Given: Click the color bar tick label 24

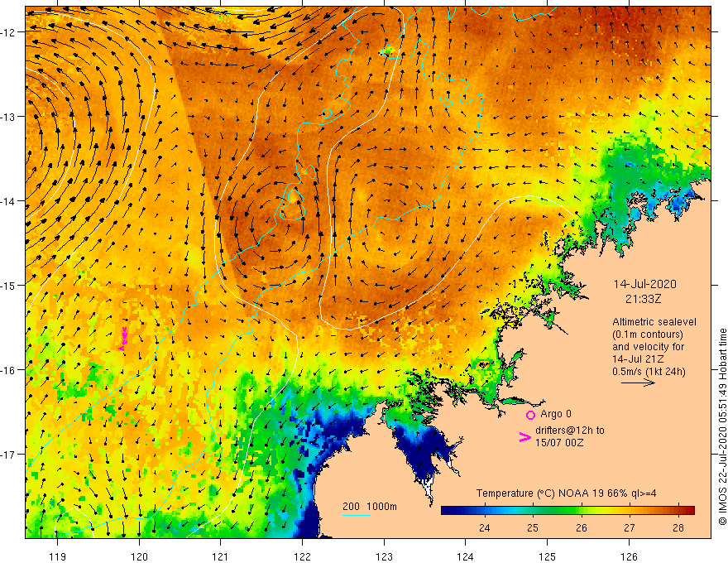Looking at the screenshot, I should tap(484, 528).
